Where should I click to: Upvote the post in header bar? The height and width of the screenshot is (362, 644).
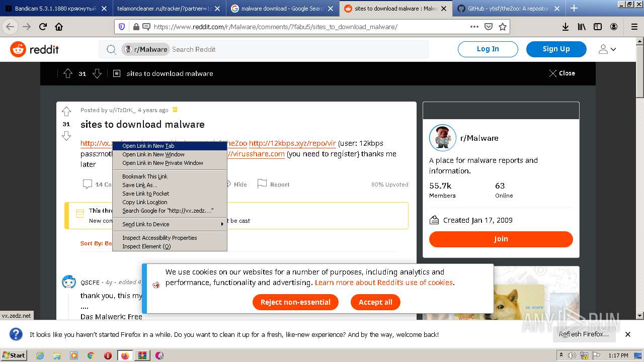point(68,73)
